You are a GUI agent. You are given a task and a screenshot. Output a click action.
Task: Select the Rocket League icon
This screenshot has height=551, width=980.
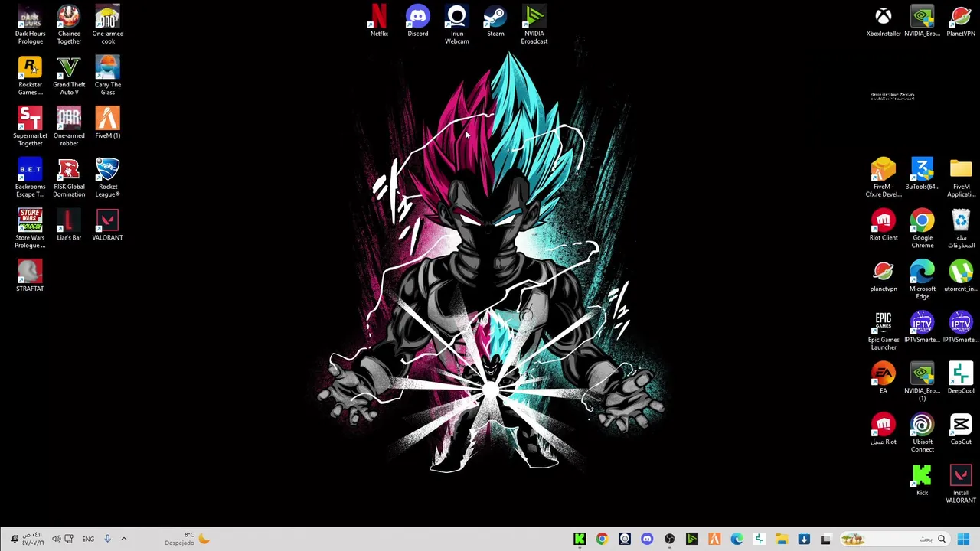click(x=108, y=178)
